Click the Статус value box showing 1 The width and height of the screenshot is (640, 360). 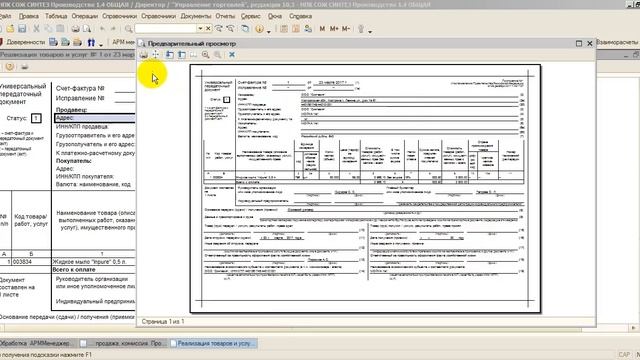point(36,118)
